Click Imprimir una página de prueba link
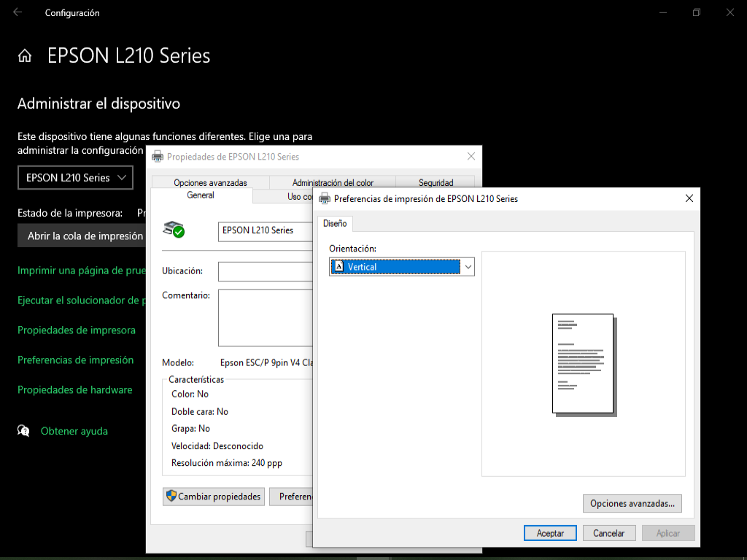 [82, 271]
